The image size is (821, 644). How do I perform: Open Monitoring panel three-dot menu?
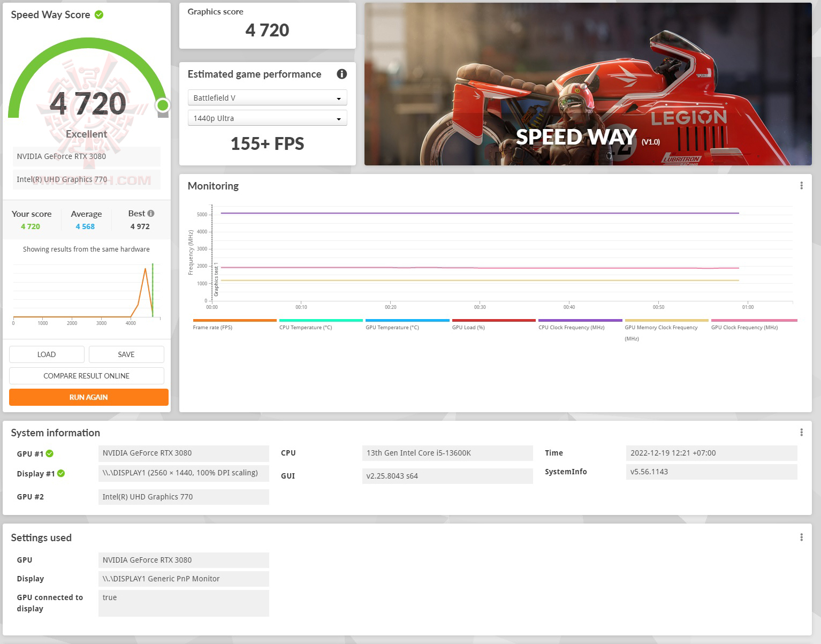click(x=801, y=185)
